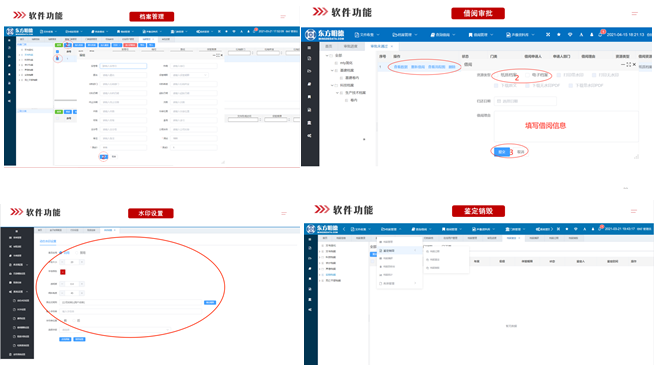This screenshot has height=366, width=654.
Task: Select the second radio option in 水印设置
Action: [x=77, y=253]
